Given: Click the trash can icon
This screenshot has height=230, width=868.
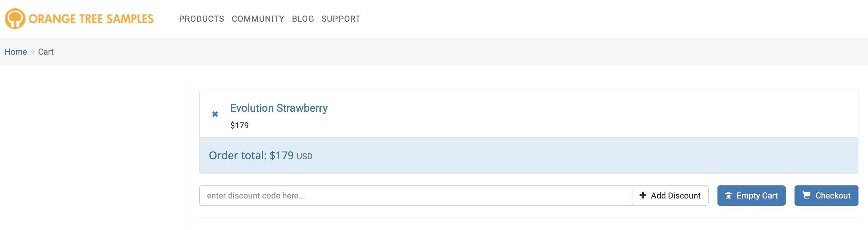Looking at the screenshot, I should pos(728,196).
